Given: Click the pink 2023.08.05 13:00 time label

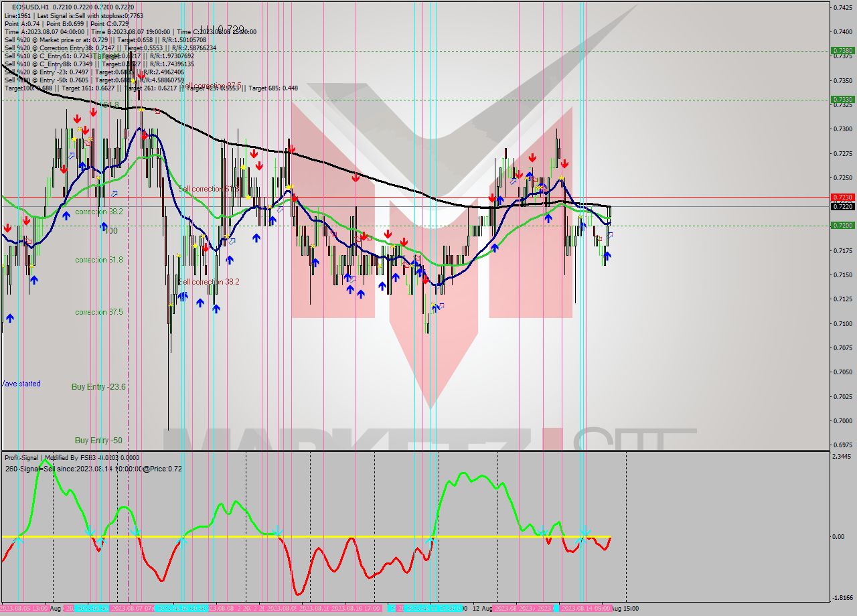Looking at the screenshot, I should point(24,608).
